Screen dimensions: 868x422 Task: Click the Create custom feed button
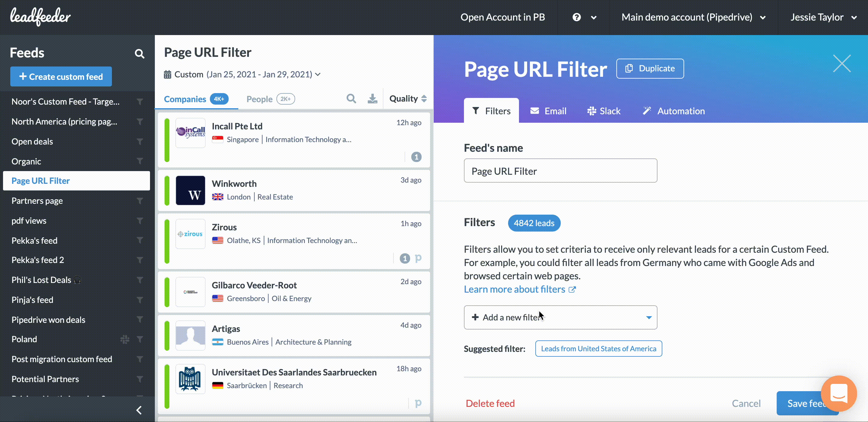click(x=61, y=76)
